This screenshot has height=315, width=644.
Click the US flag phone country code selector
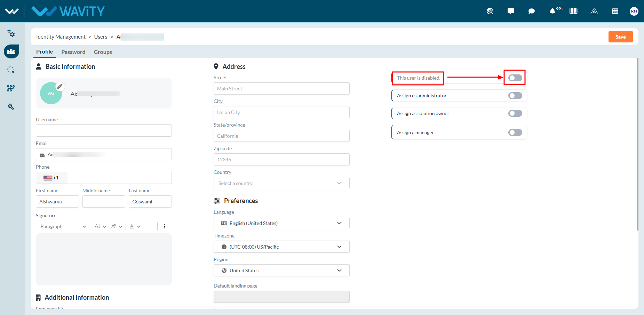[51, 178]
